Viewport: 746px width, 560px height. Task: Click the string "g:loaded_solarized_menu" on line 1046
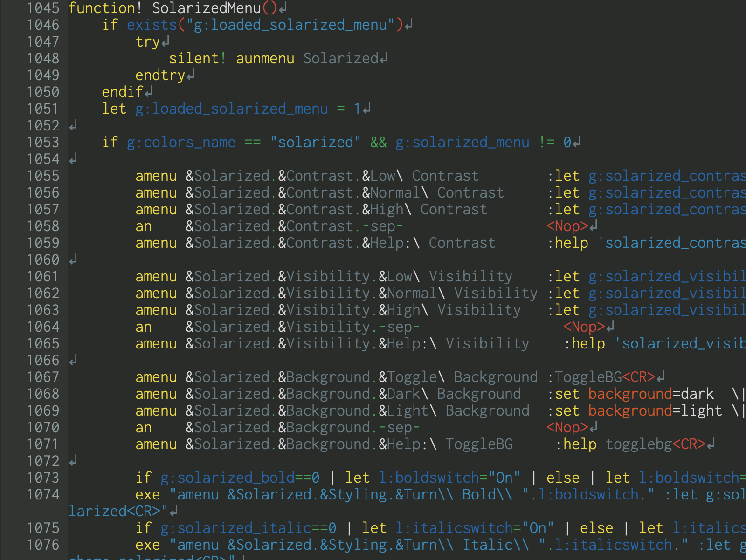[290, 25]
